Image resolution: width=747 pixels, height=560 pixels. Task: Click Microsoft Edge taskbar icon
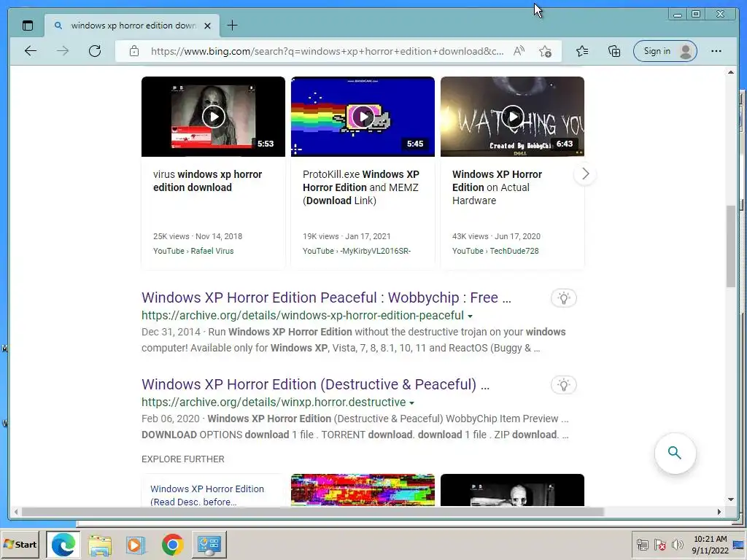click(x=63, y=544)
